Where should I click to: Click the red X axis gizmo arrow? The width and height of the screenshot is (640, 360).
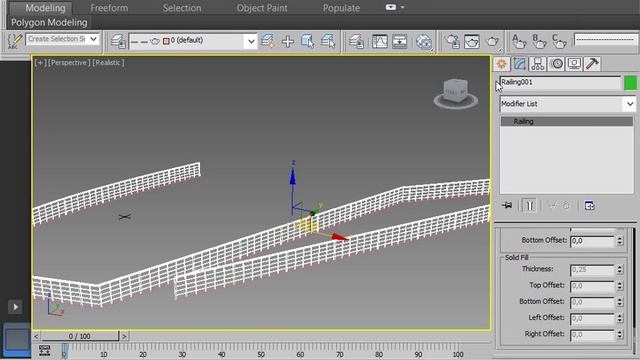point(339,237)
